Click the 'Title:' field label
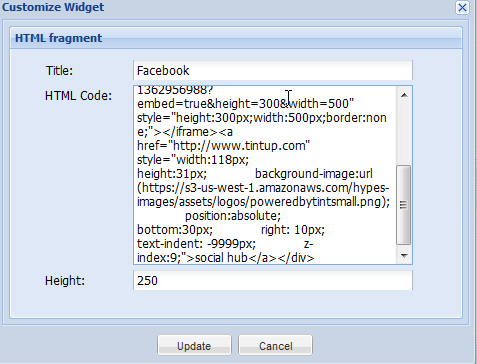 (x=59, y=71)
